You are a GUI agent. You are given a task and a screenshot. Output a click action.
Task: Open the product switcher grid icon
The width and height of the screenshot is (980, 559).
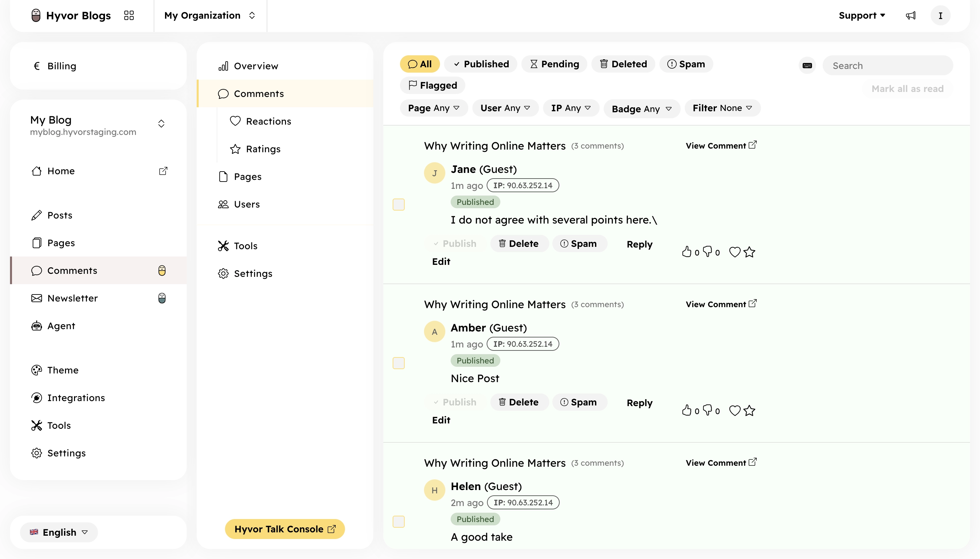point(129,15)
